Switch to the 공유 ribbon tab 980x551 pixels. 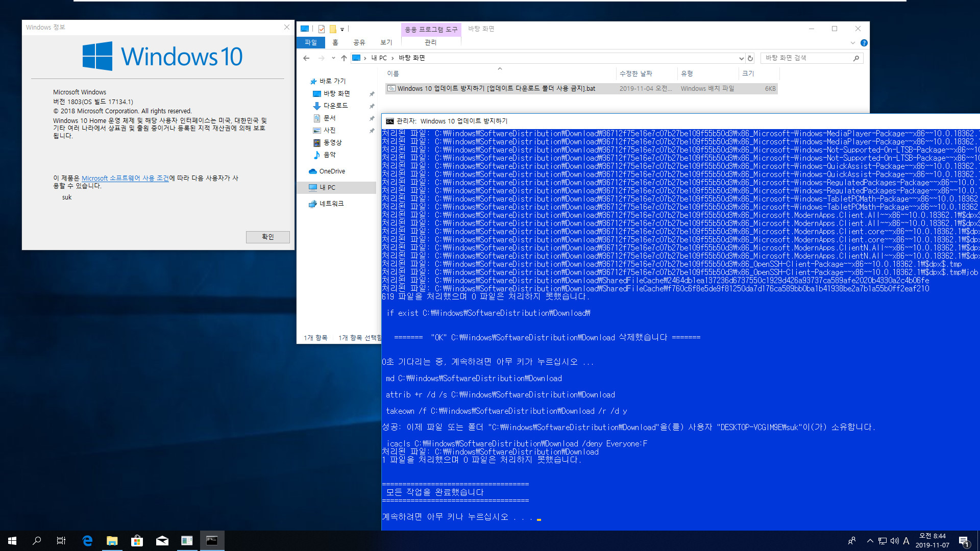[x=359, y=42]
